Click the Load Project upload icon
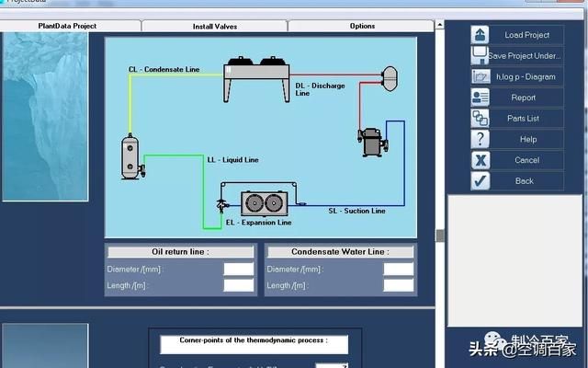The height and width of the screenshot is (368, 588). point(480,35)
